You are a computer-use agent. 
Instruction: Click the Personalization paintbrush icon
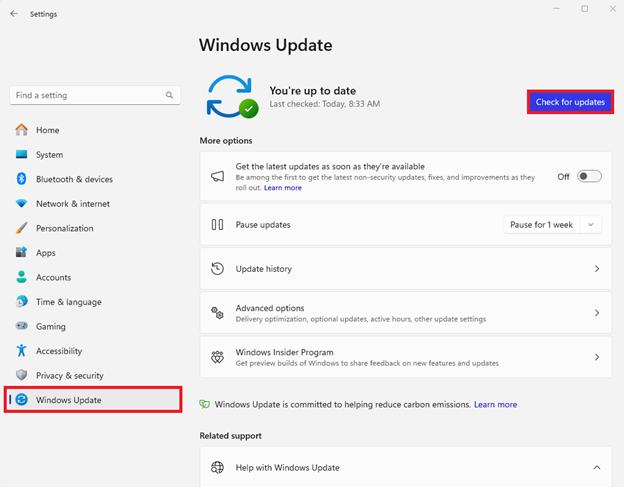click(21, 228)
